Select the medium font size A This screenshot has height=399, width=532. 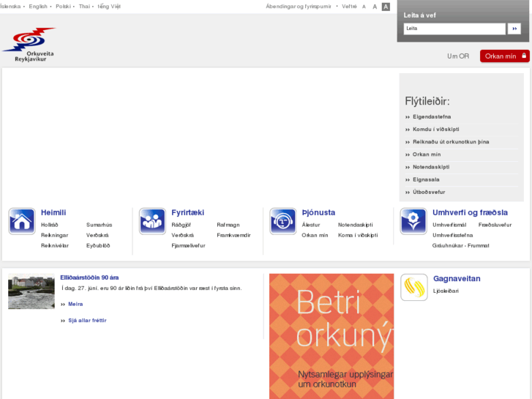pos(375,7)
